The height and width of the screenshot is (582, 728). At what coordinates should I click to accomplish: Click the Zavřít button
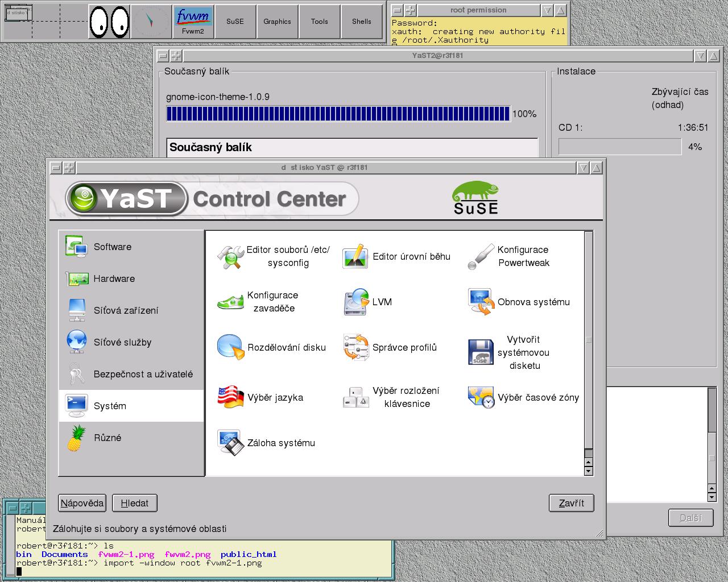572,503
